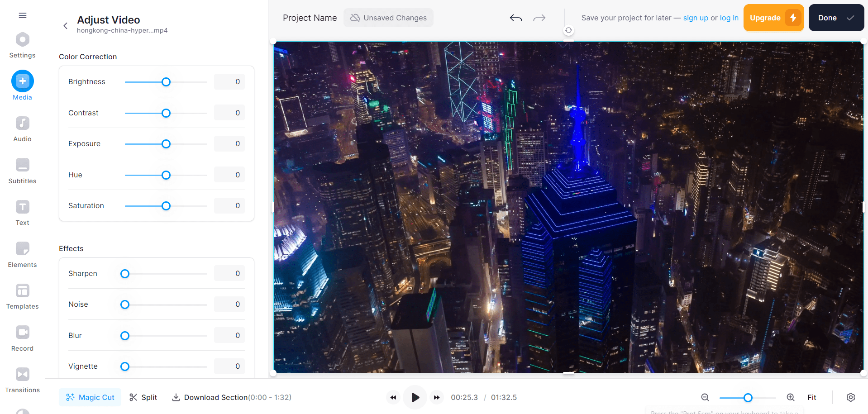Undo the last edit
The height and width of the screenshot is (414, 868).
[515, 18]
